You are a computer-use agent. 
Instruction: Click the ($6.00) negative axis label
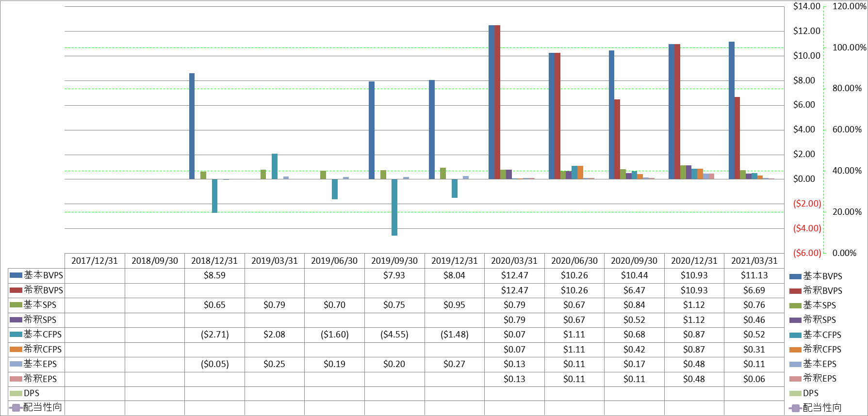pyautogui.click(x=807, y=253)
